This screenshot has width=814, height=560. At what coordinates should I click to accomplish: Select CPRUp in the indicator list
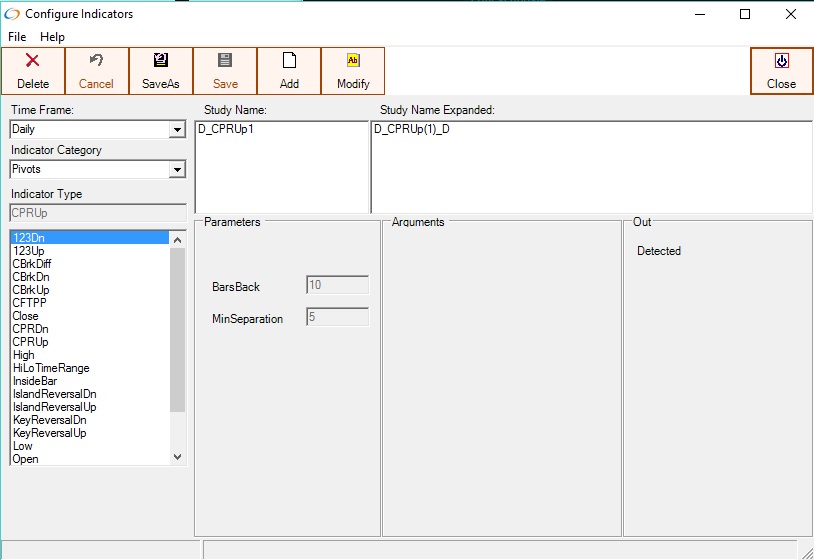(x=30, y=342)
